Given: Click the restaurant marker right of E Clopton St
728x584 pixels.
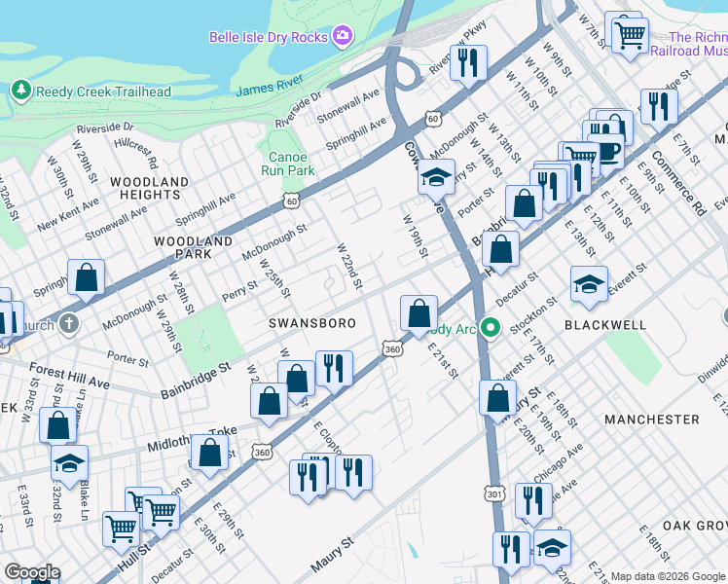Looking at the screenshot, I should pos(354,475).
